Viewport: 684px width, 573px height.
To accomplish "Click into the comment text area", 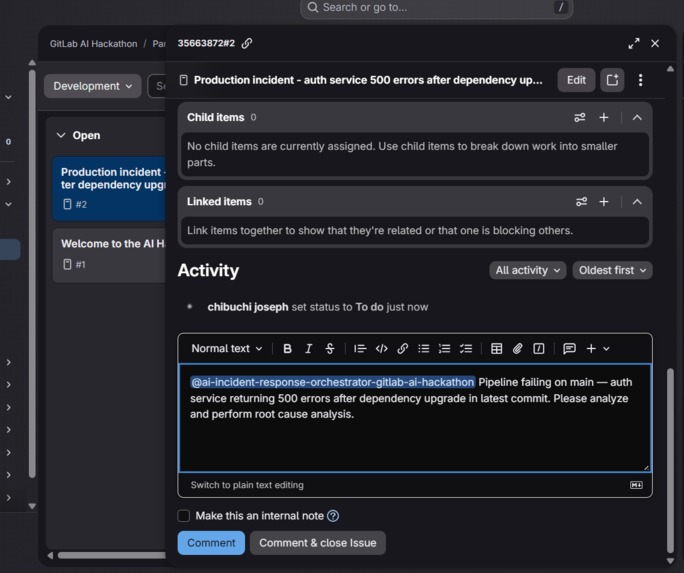I will pyautogui.click(x=415, y=418).
